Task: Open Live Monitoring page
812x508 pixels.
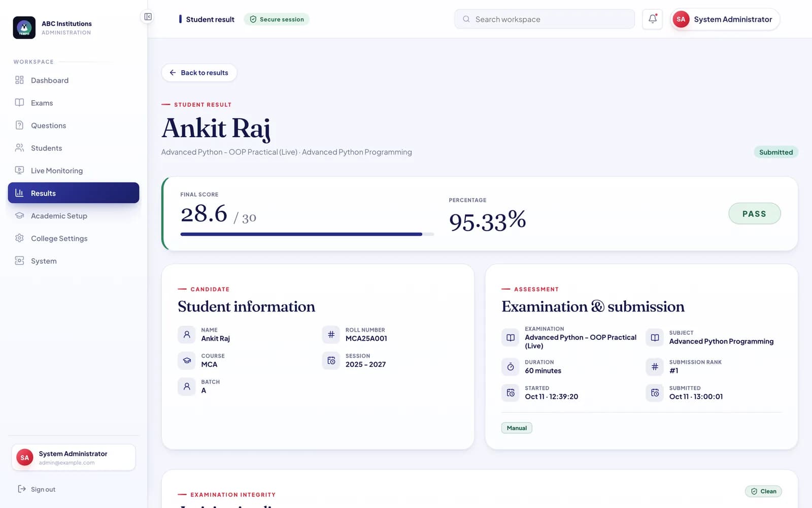Action: coord(74,171)
